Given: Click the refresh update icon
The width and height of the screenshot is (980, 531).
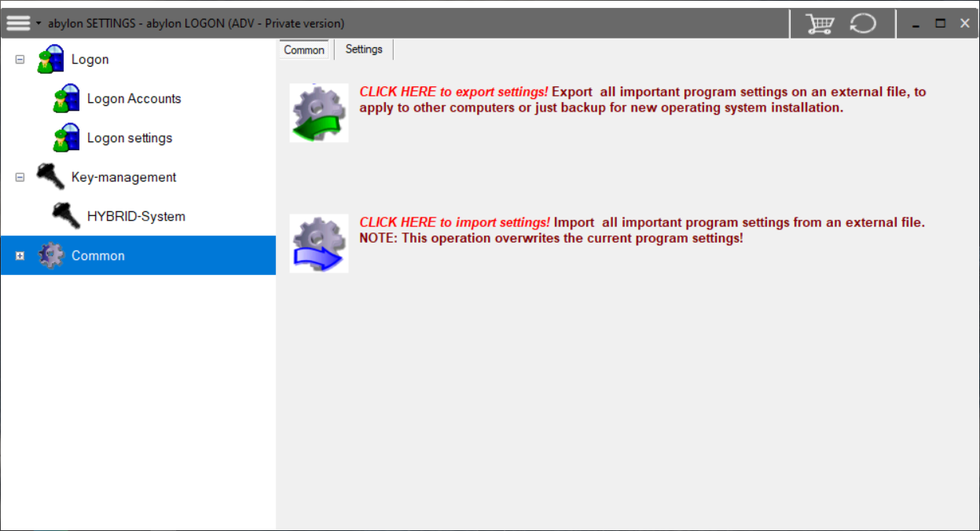Looking at the screenshot, I should point(862,24).
